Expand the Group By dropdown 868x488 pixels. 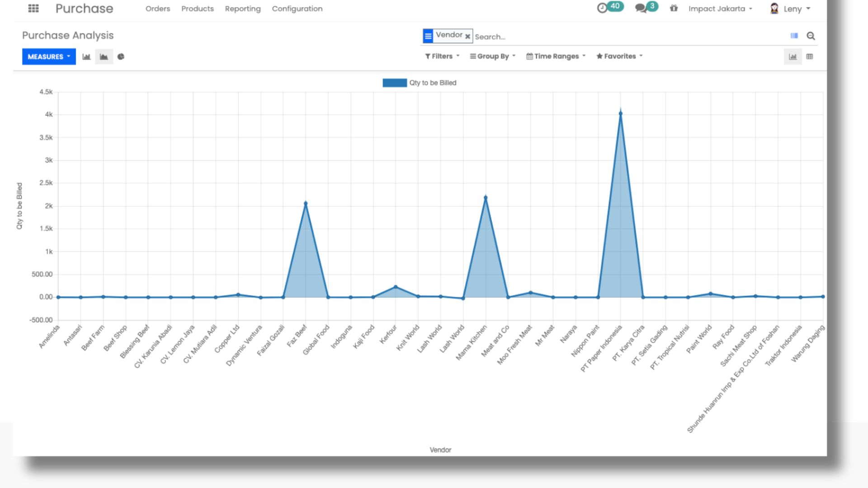[492, 56]
